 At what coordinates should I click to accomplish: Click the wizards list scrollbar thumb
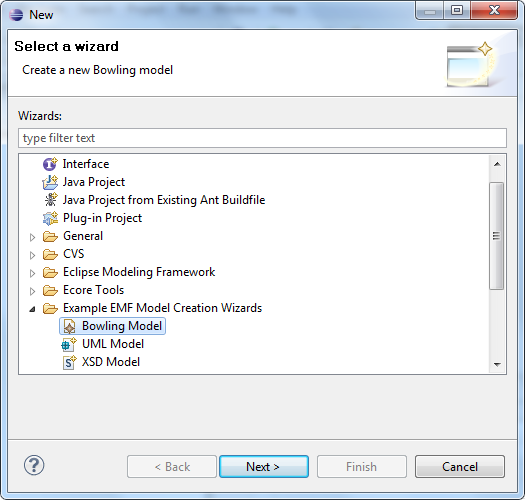tap(497, 236)
